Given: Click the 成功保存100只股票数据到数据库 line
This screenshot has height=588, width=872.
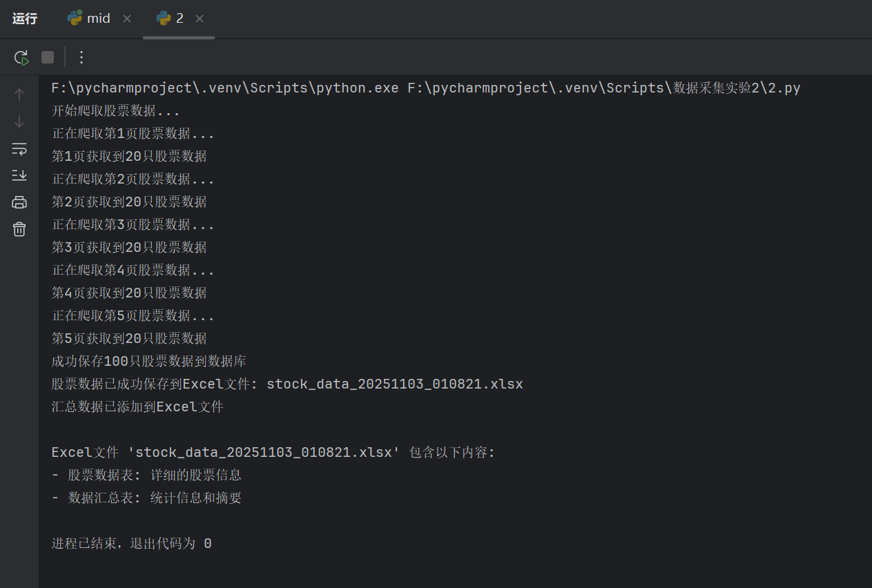Looking at the screenshot, I should click(x=148, y=362).
